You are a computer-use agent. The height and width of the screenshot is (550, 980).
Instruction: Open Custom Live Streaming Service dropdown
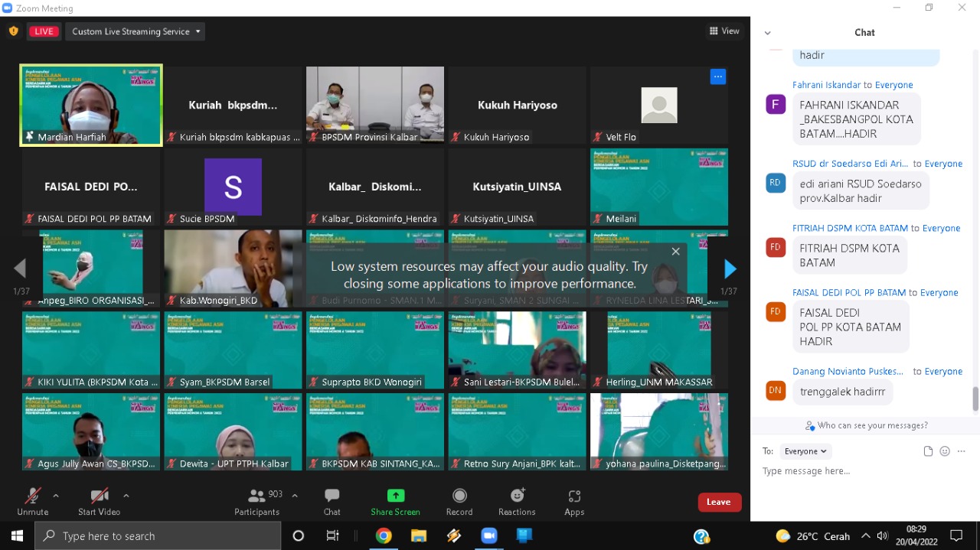(136, 31)
